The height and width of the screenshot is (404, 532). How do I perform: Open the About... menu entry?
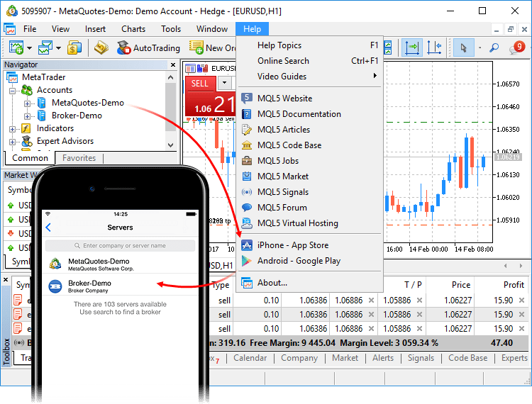(310, 283)
